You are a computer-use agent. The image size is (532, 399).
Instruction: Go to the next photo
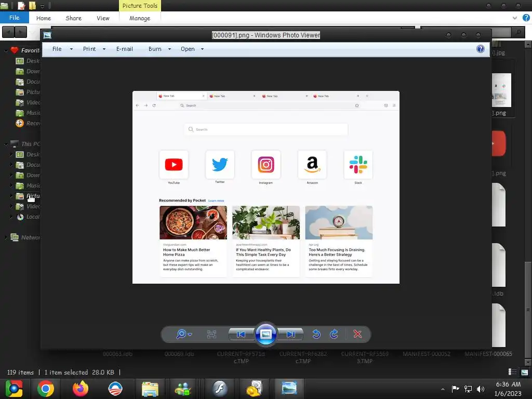290,334
